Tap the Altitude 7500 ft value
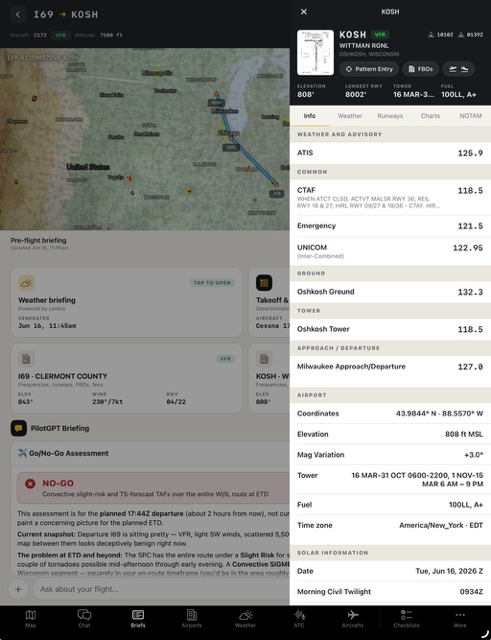Viewport: 491px width, 640px height. pos(111,35)
